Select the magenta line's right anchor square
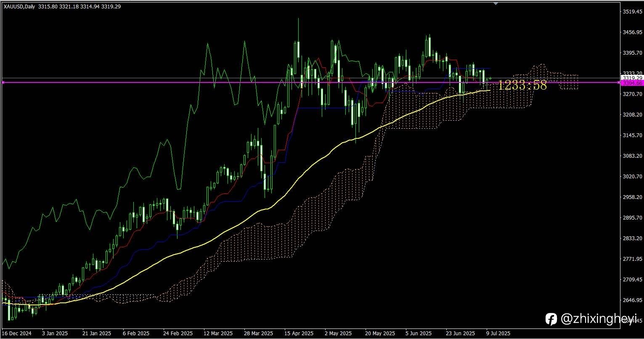This screenshot has width=644, height=339. [x=619, y=82]
